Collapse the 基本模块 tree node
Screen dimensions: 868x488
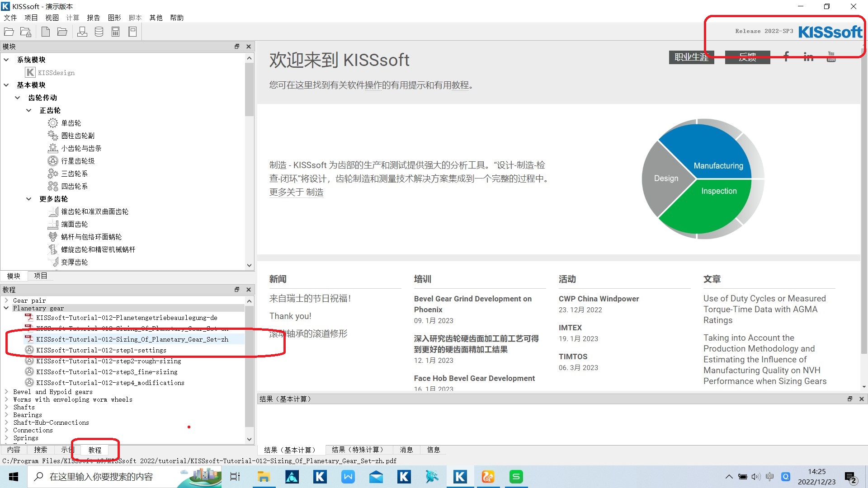point(6,85)
